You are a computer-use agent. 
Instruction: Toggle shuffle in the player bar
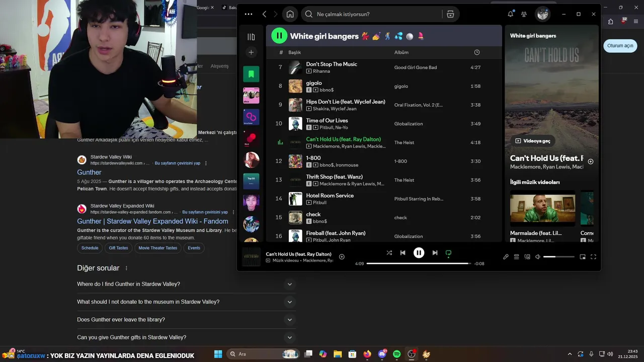389,253
